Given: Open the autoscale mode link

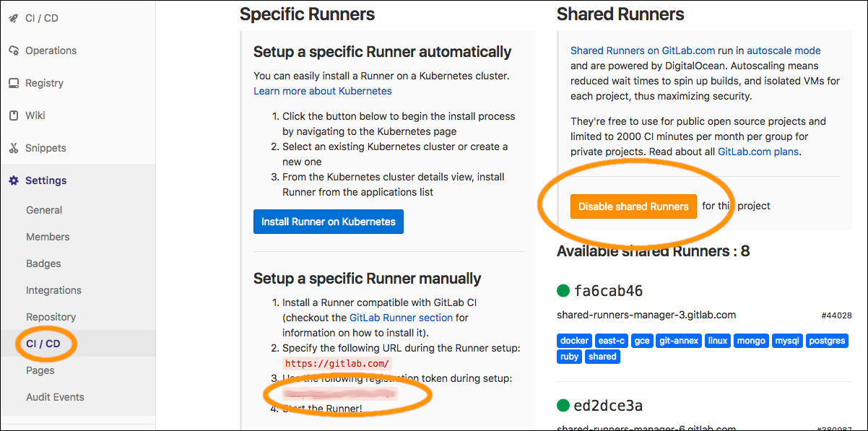Looking at the screenshot, I should point(784,51).
